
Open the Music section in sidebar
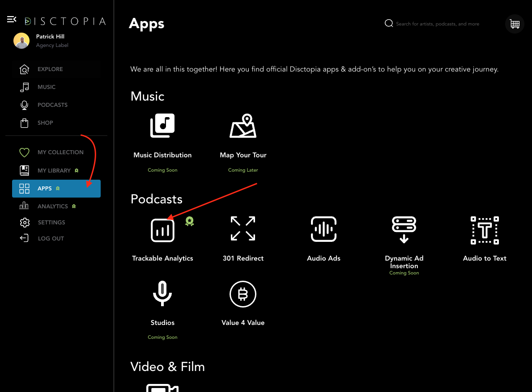pos(47,87)
